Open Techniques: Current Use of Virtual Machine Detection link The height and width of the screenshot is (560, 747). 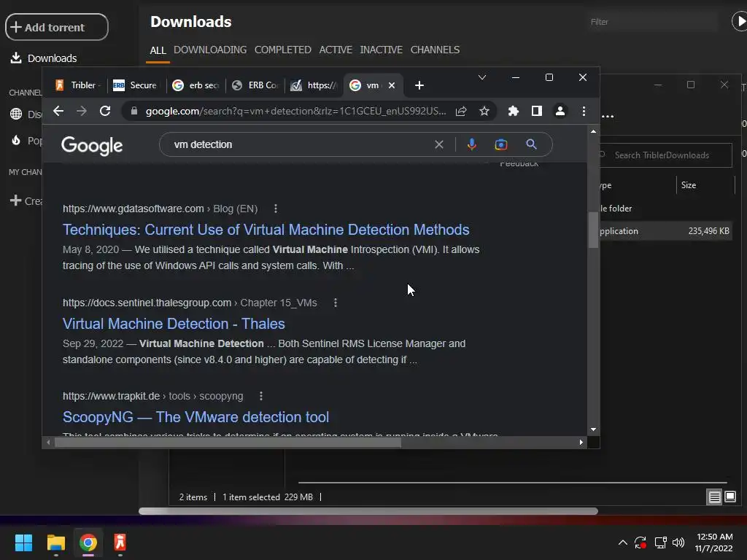tap(266, 230)
